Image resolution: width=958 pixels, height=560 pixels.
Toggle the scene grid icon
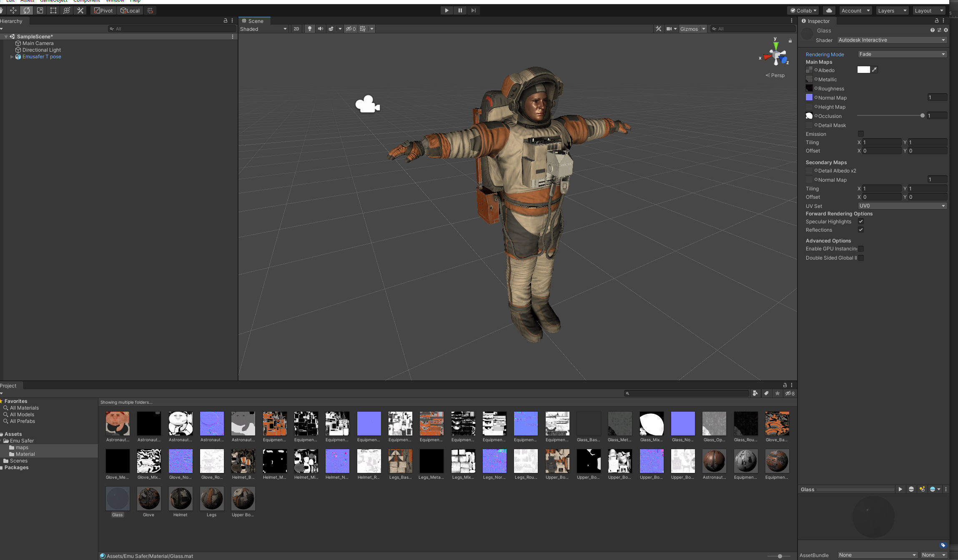pyautogui.click(x=363, y=29)
